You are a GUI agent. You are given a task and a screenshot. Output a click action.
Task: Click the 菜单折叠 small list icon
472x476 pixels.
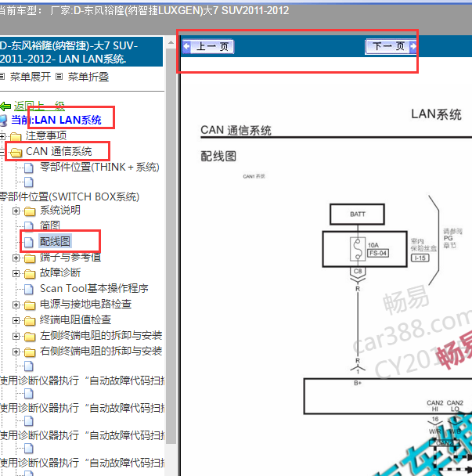[59, 77]
